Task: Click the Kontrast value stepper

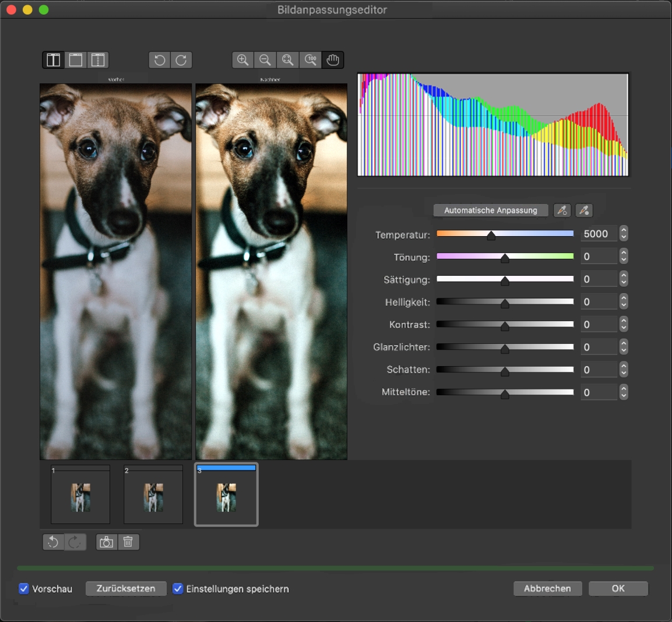Action: pyautogui.click(x=624, y=325)
